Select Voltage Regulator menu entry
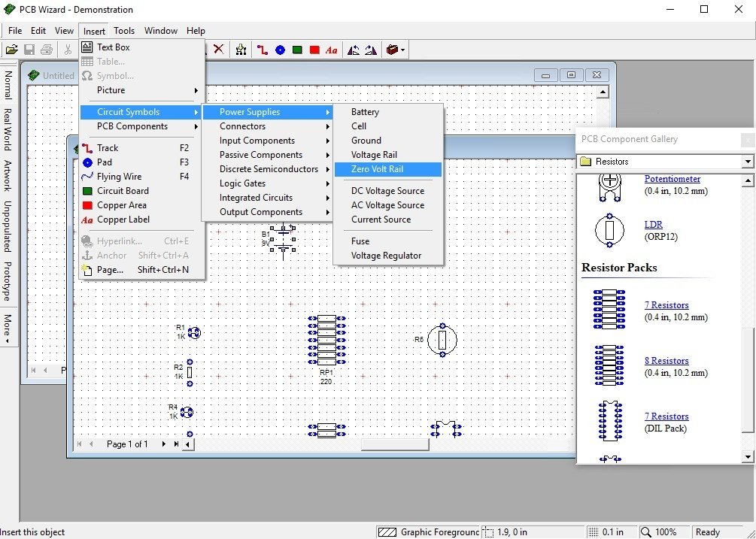 click(388, 256)
